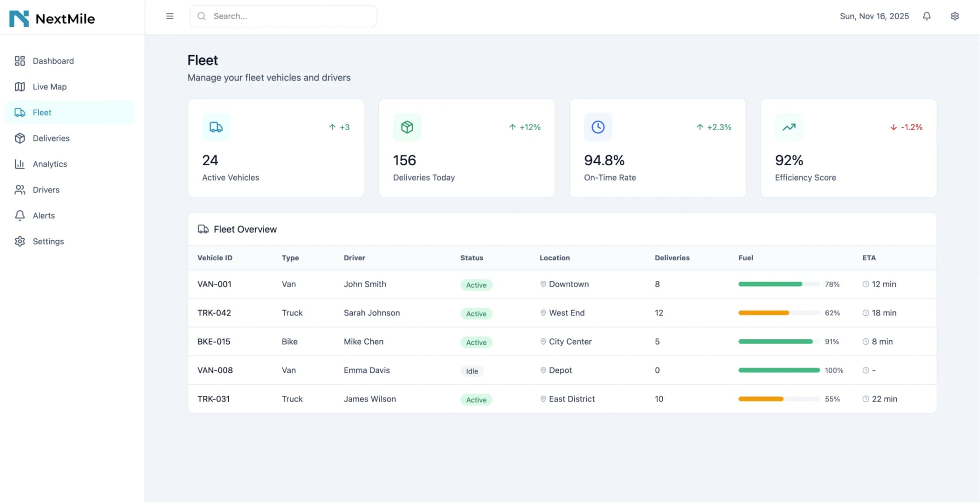The image size is (980, 502).
Task: Click the Efficiency Score trend icon
Action: 789,127
